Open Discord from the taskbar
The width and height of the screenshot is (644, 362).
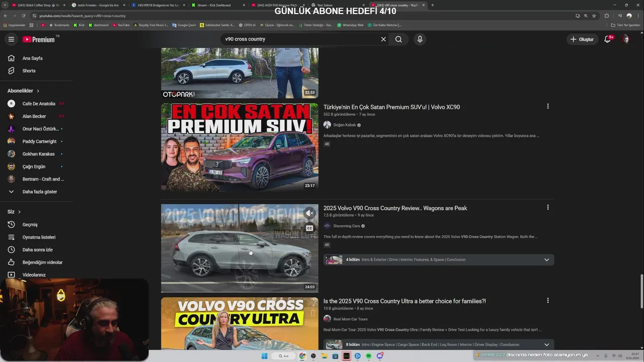[x=380, y=355]
